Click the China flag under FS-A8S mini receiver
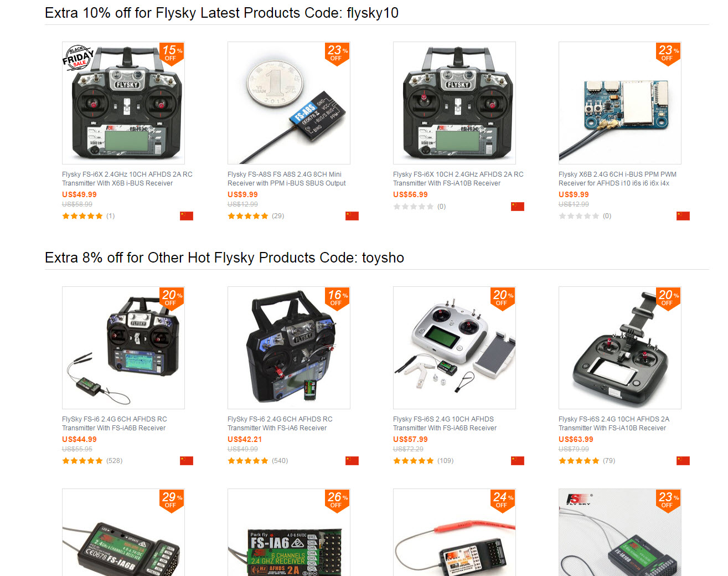728x576 pixels. 352,216
